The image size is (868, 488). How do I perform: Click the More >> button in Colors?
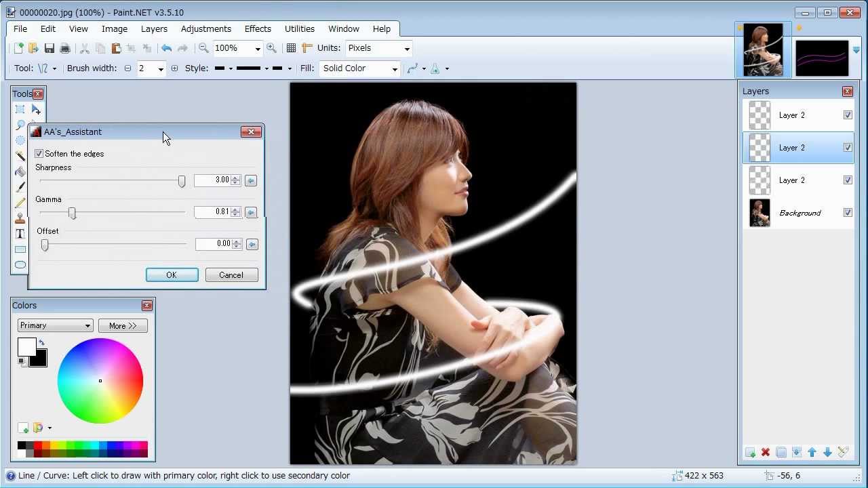pyautogui.click(x=123, y=326)
